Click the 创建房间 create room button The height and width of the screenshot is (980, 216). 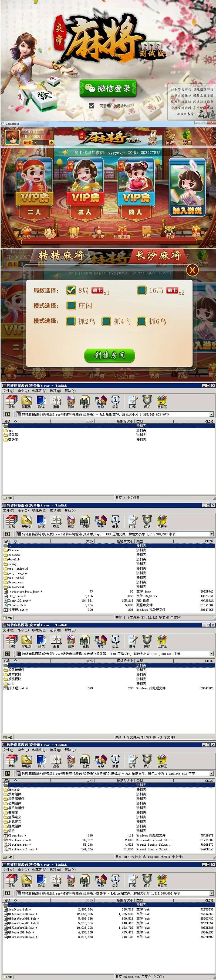pyautogui.click(x=110, y=355)
